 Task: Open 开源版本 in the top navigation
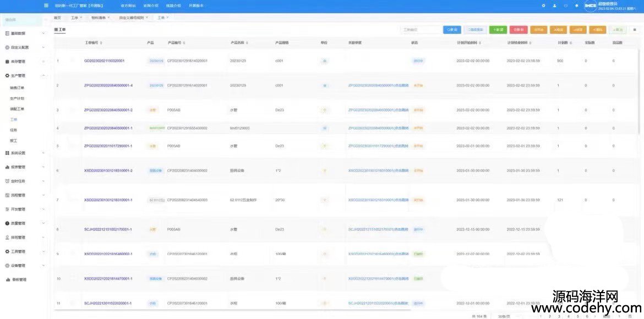(195, 5)
